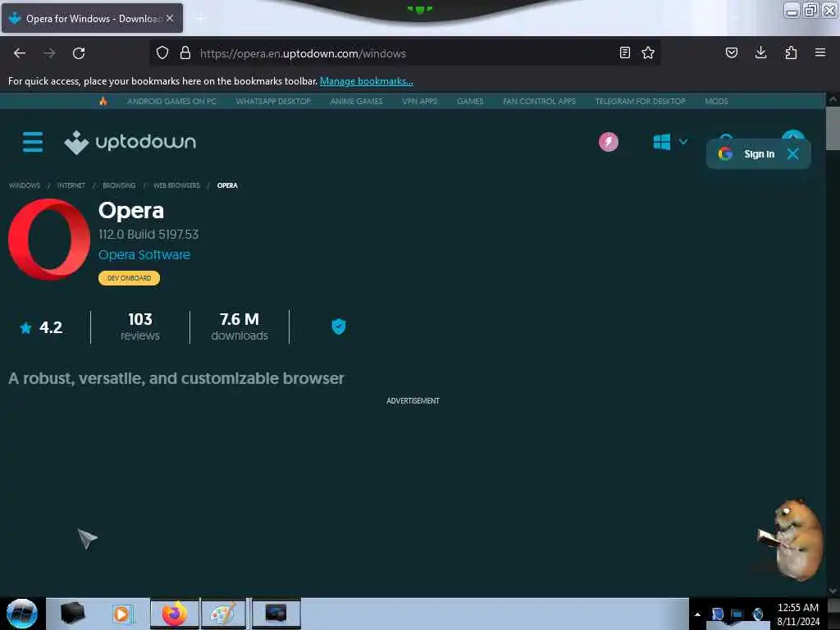The image size is (840, 630).
Task: Click the red Opera app logo
Action: tap(49, 240)
